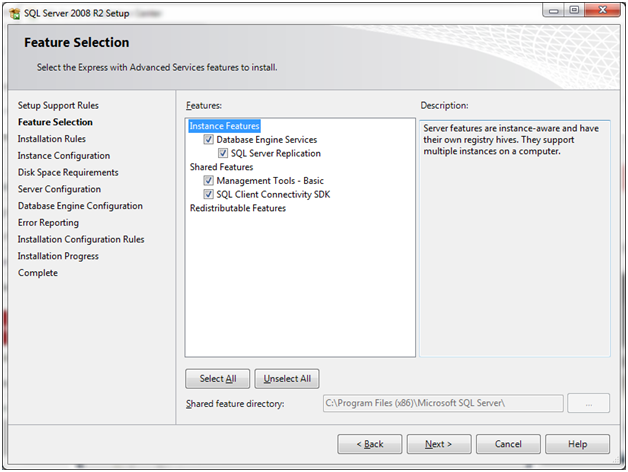Uncheck the SQL Server Replication checkbox
The image size is (628, 472).
[x=223, y=154]
